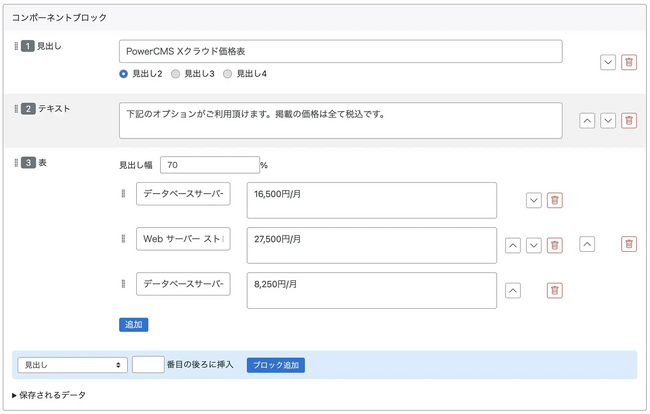Image resolution: width=650 pixels, height=414 pixels.
Task: Grab drag handle of テキスト block 2
Action: [16, 109]
